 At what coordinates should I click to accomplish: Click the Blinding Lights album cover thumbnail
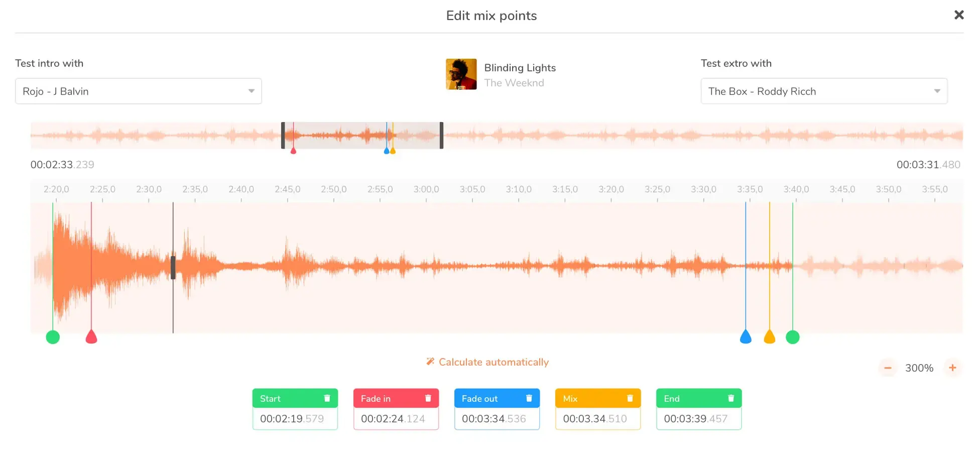pos(461,74)
